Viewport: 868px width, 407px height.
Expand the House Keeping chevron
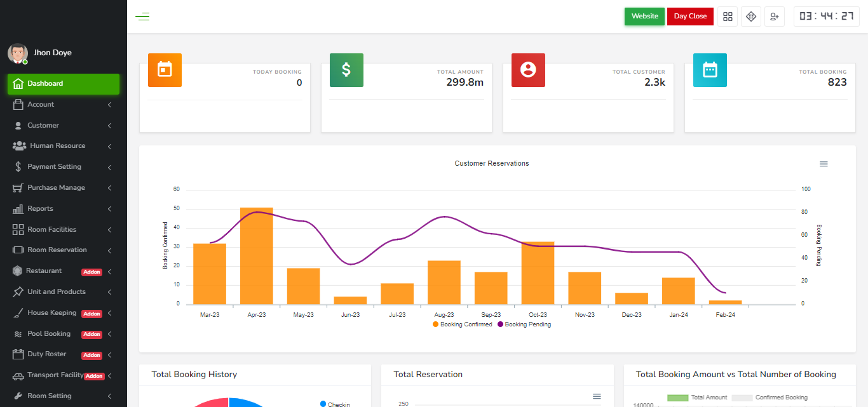(109, 313)
